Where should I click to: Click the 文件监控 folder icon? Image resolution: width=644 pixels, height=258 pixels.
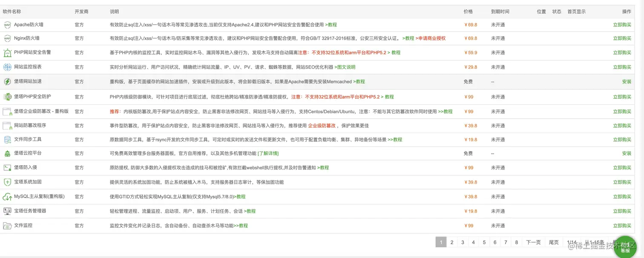[7, 226]
